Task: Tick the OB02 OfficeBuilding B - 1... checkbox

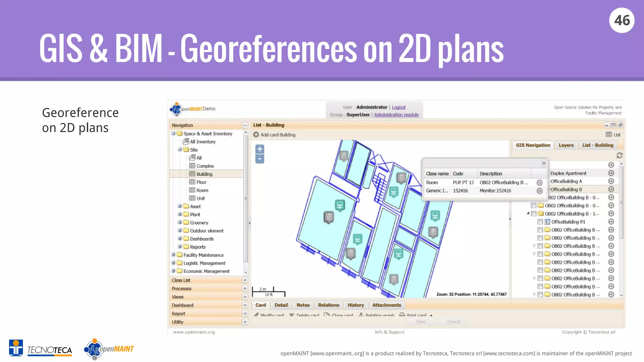Action: pyautogui.click(x=534, y=214)
